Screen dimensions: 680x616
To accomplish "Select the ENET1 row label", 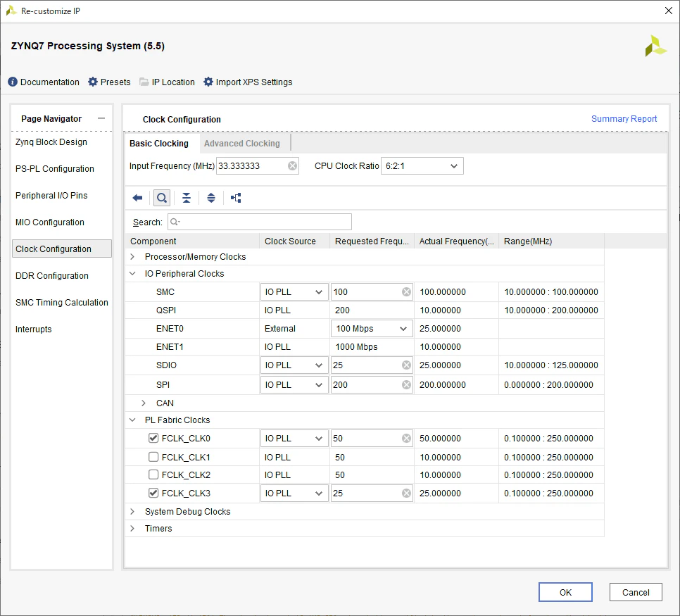I will click(x=170, y=346).
